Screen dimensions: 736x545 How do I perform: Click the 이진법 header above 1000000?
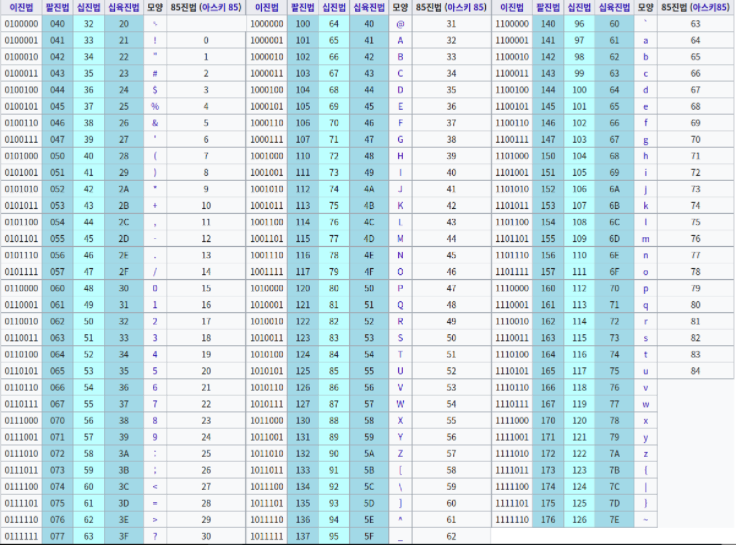click(x=267, y=8)
